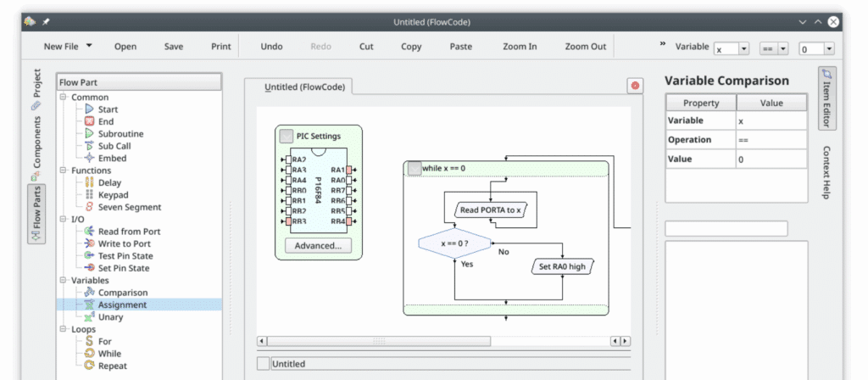Click the Advanced... button
Screen dimensions: 868x380
click(318, 246)
